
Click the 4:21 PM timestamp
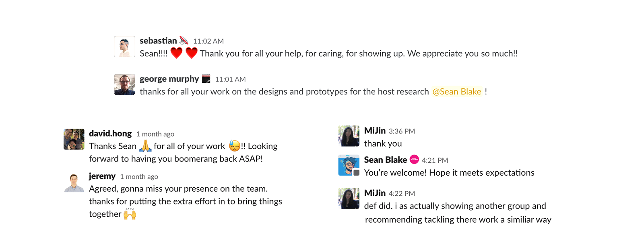[x=435, y=160]
